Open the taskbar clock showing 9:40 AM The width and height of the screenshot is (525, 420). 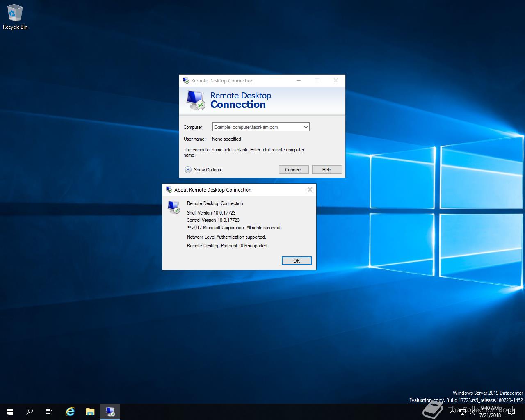(490, 412)
